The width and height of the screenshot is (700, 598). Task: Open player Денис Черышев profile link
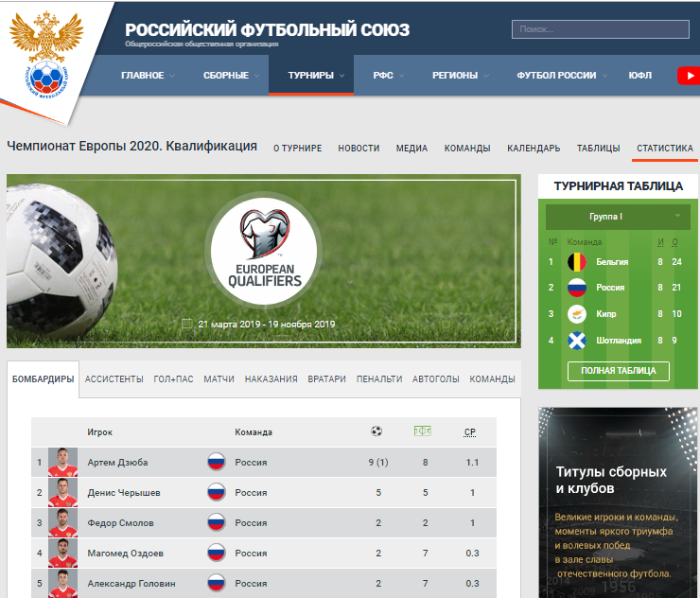coord(124,493)
